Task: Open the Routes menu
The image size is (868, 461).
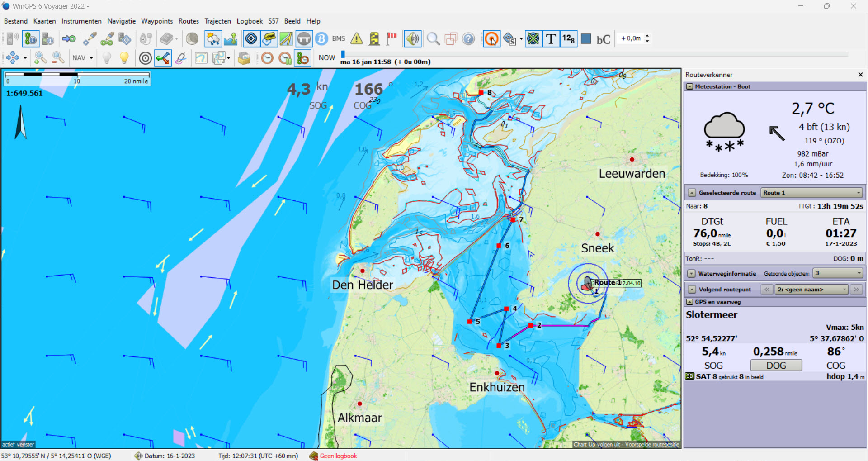Action: click(189, 21)
